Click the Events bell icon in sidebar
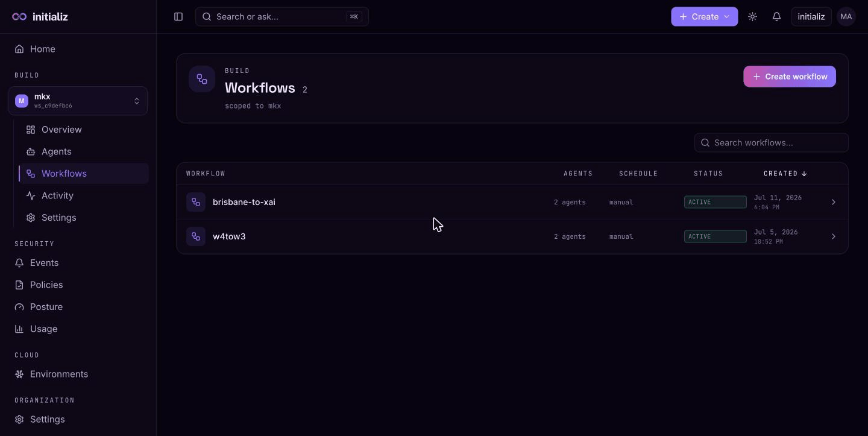 click(19, 263)
